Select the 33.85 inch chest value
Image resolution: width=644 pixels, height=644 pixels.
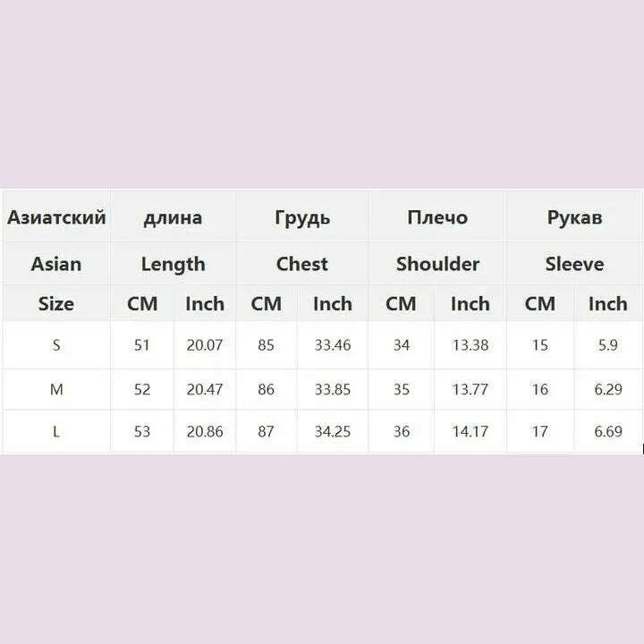[332, 389]
